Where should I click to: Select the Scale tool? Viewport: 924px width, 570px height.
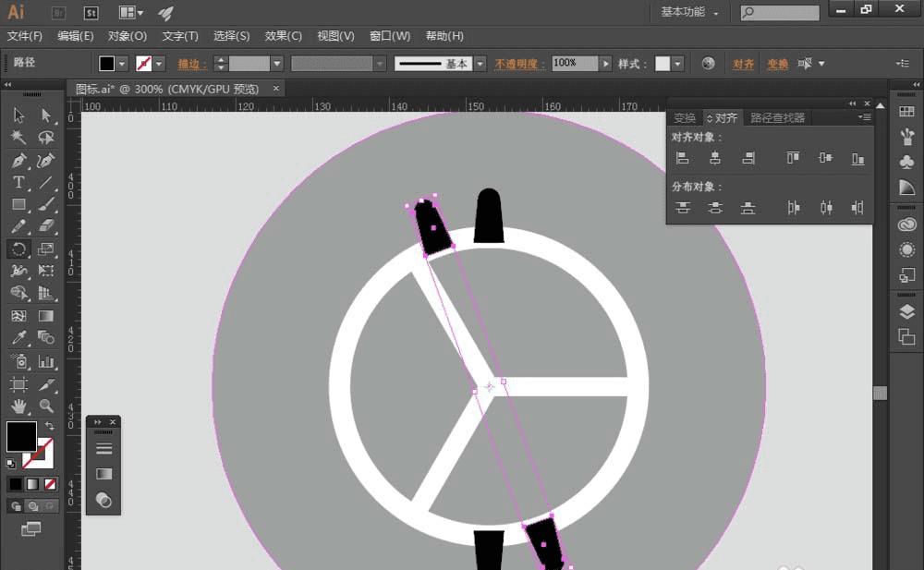46,249
